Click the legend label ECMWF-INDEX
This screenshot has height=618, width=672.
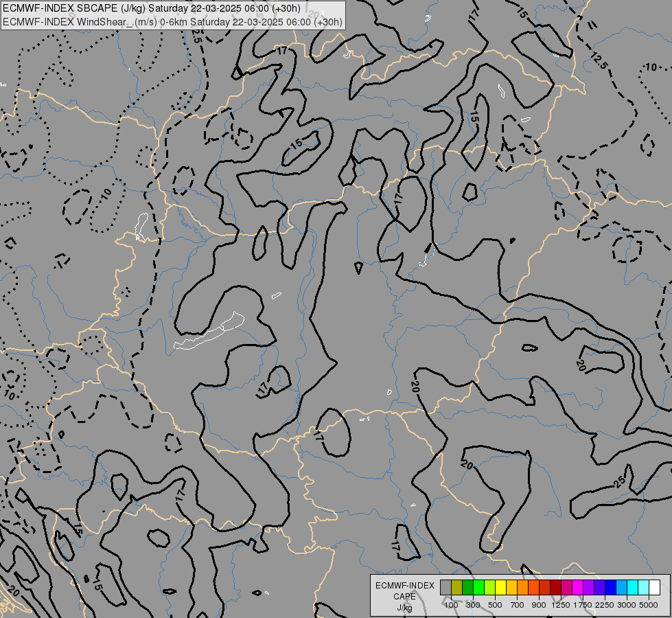point(405,586)
